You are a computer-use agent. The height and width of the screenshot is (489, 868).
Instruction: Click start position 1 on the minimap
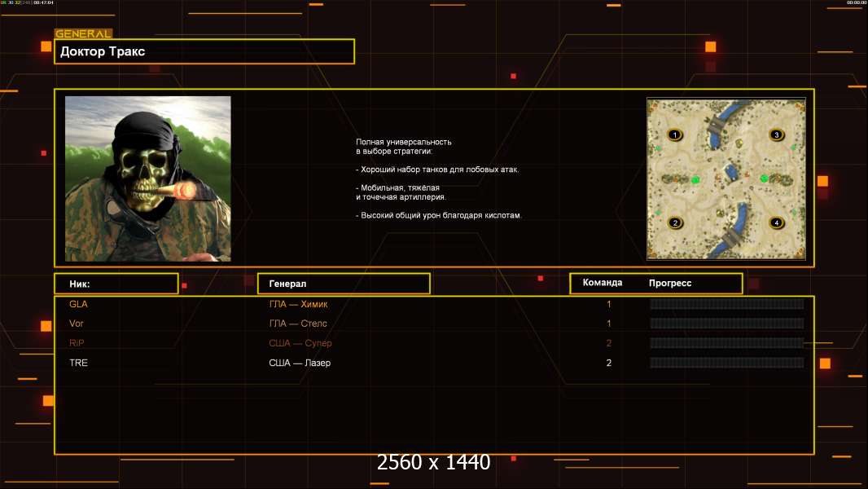tap(674, 134)
